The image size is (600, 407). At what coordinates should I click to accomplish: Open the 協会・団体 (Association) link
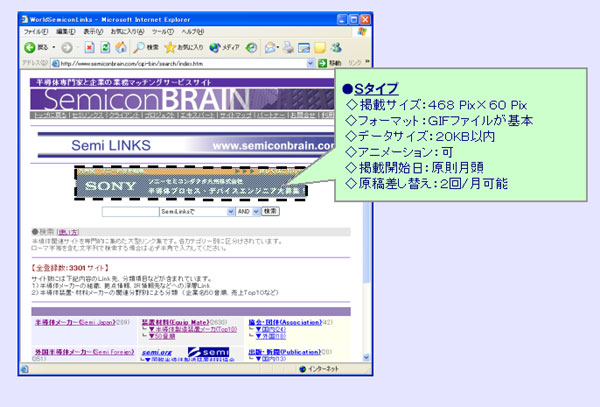coord(285,322)
